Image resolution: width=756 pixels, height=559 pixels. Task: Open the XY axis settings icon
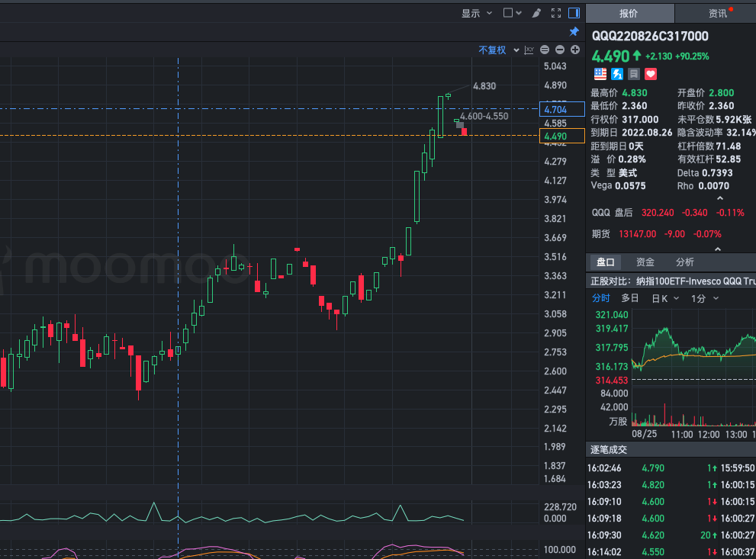529,50
